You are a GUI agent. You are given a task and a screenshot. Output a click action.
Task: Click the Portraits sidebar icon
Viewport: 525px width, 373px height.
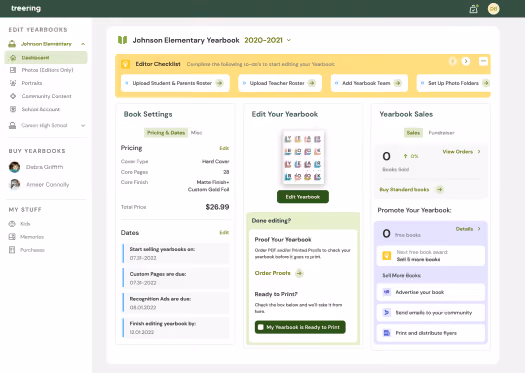(x=13, y=83)
